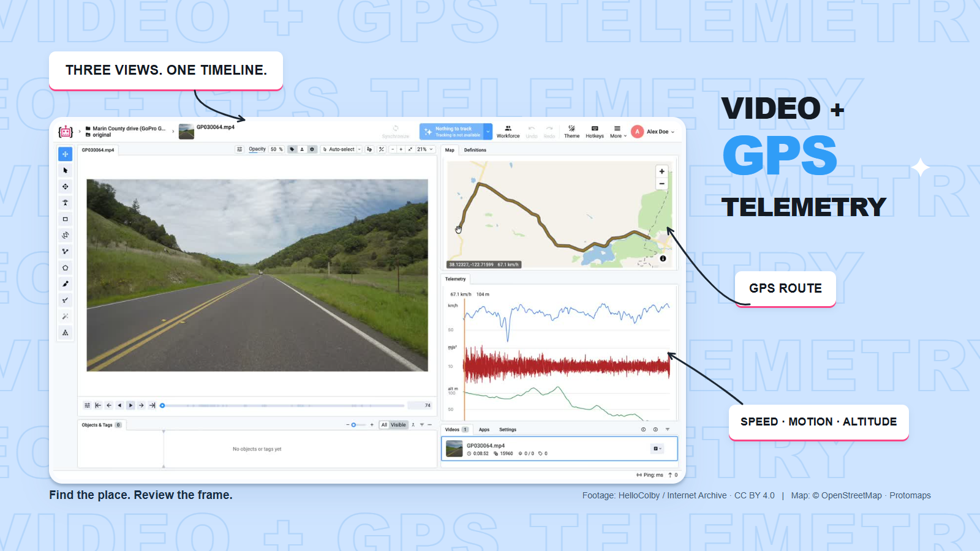980x551 pixels.
Task: Open the Supervisely robot logo home
Action: [x=66, y=132]
